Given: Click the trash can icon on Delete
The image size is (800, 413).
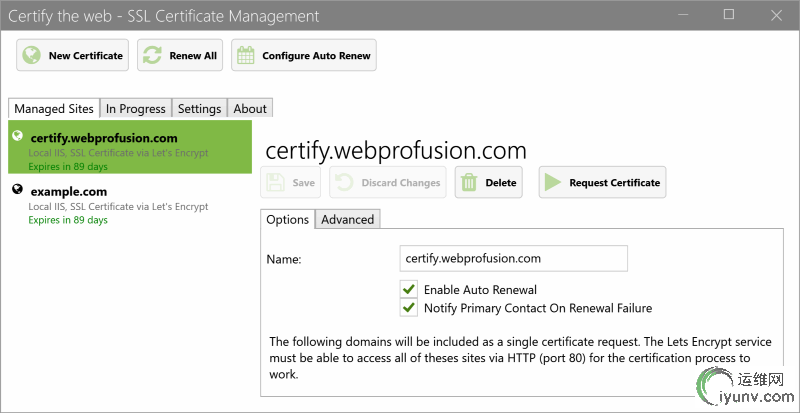Looking at the screenshot, I should [x=469, y=182].
